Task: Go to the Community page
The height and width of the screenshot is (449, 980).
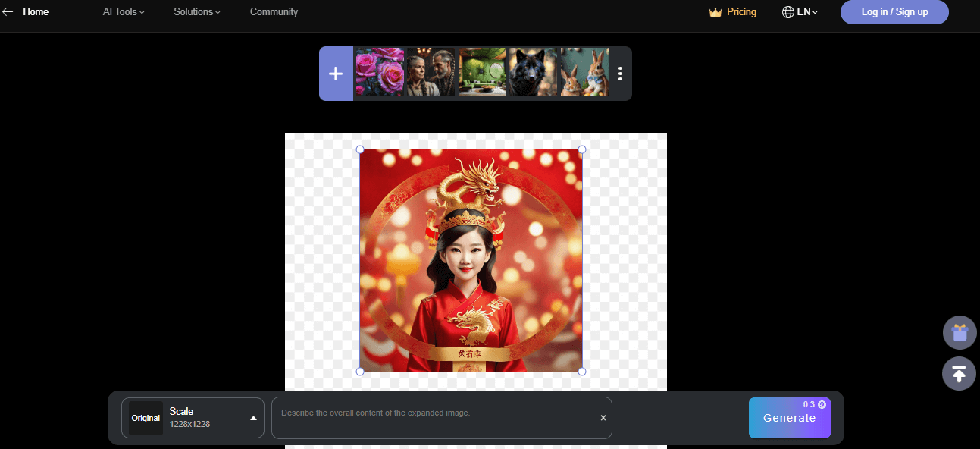Action: (x=274, y=12)
